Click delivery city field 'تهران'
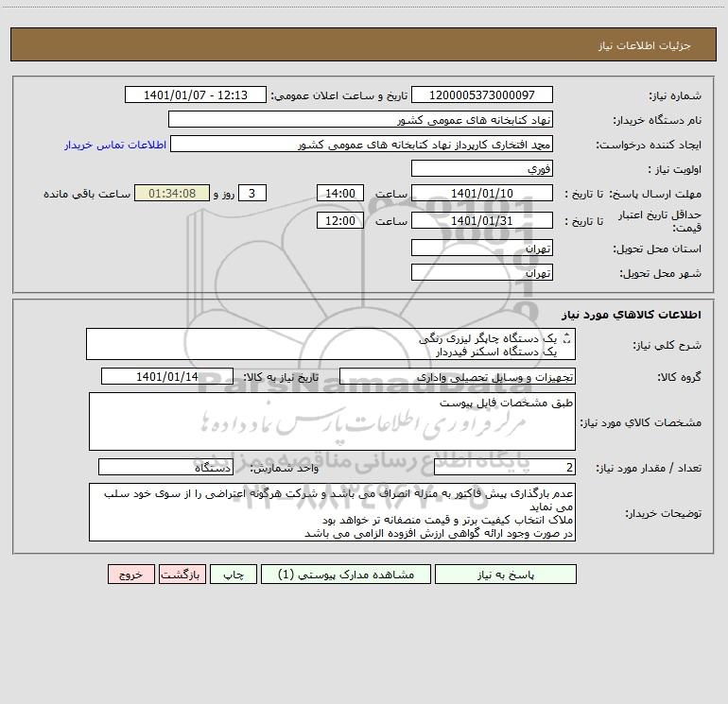Viewport: 728px width, 704px height. [482, 272]
